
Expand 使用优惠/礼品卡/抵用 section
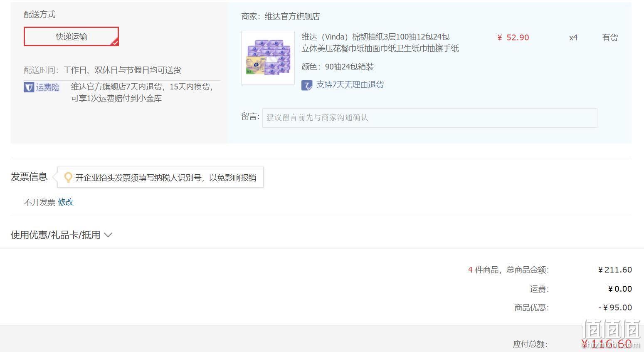click(62, 235)
